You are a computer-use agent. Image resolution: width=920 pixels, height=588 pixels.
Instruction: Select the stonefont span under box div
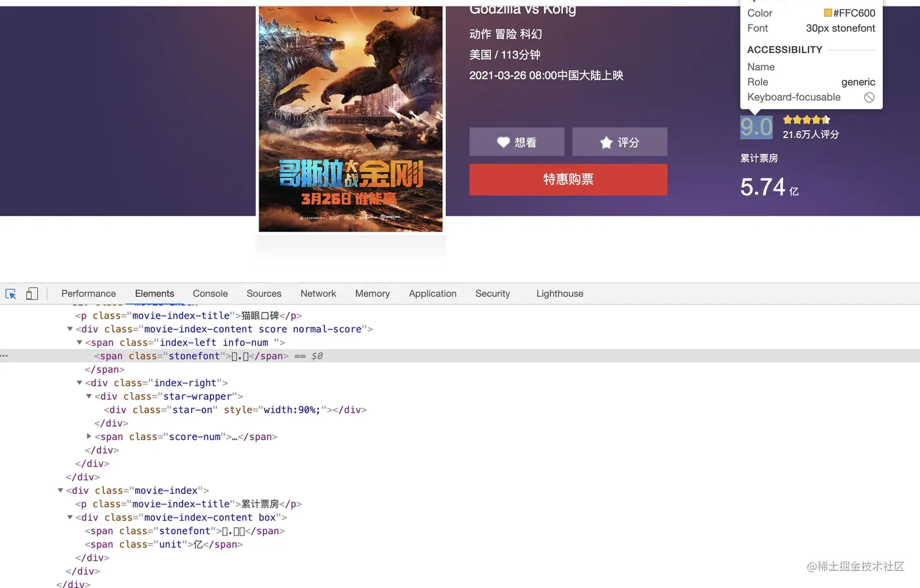[185, 531]
